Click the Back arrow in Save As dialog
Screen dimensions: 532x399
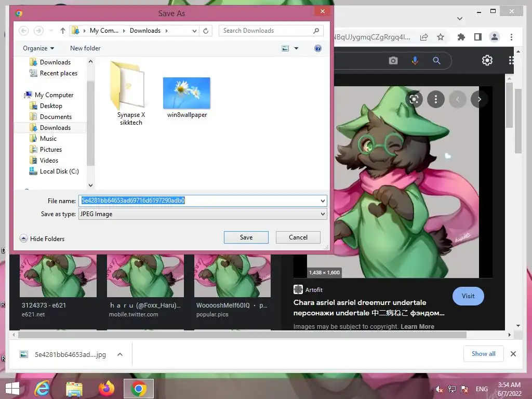[23, 31]
